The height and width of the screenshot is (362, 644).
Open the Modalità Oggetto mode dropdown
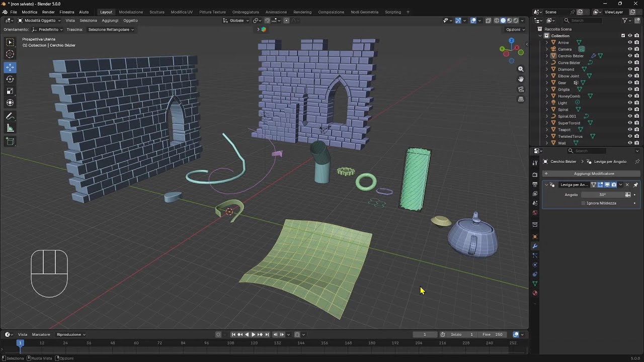click(39, 21)
